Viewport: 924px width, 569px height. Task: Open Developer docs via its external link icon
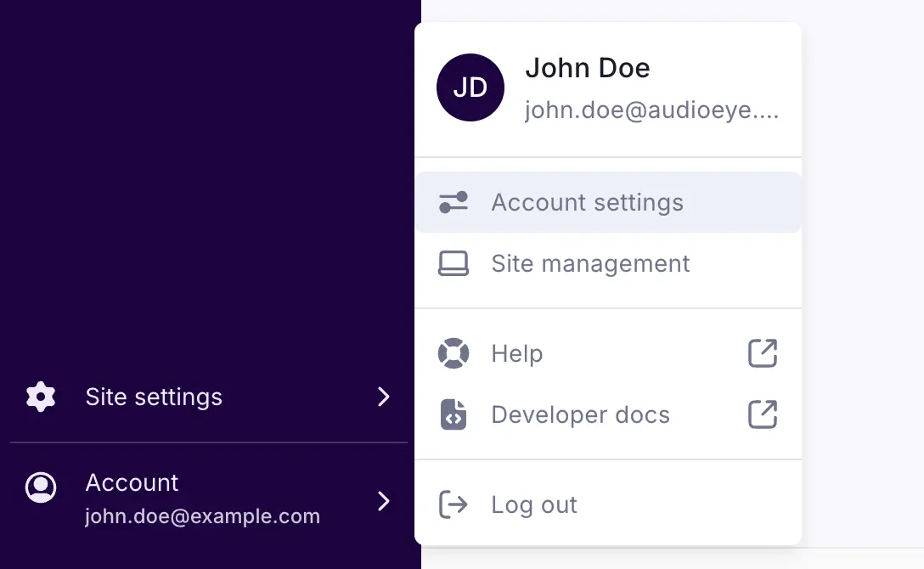coord(762,414)
